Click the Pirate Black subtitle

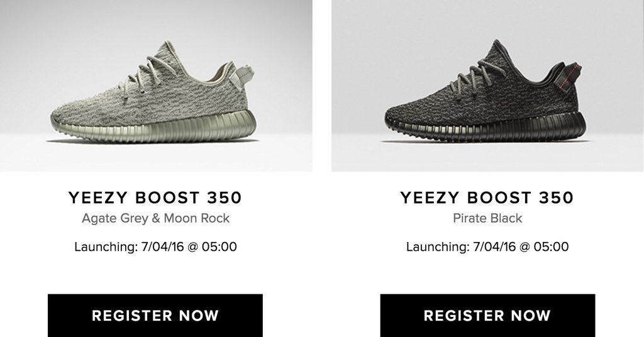click(487, 218)
